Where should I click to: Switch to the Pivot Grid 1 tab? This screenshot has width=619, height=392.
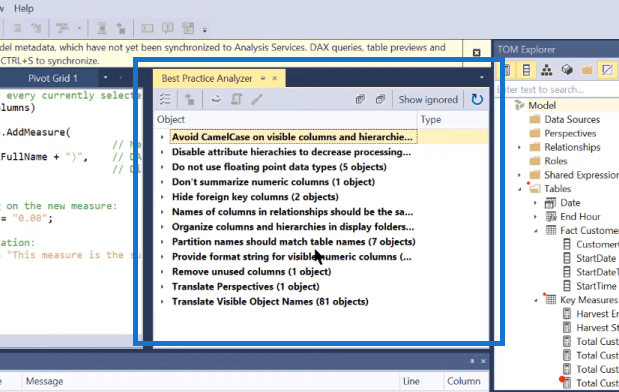(53, 79)
